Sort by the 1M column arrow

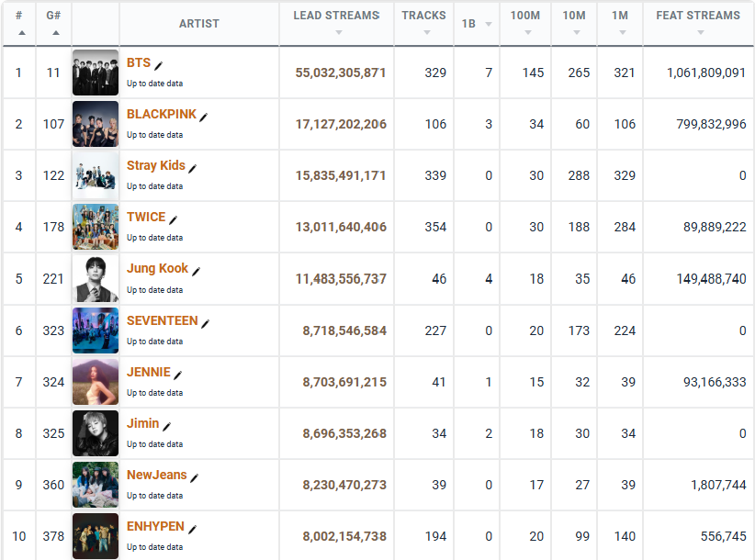tap(623, 32)
